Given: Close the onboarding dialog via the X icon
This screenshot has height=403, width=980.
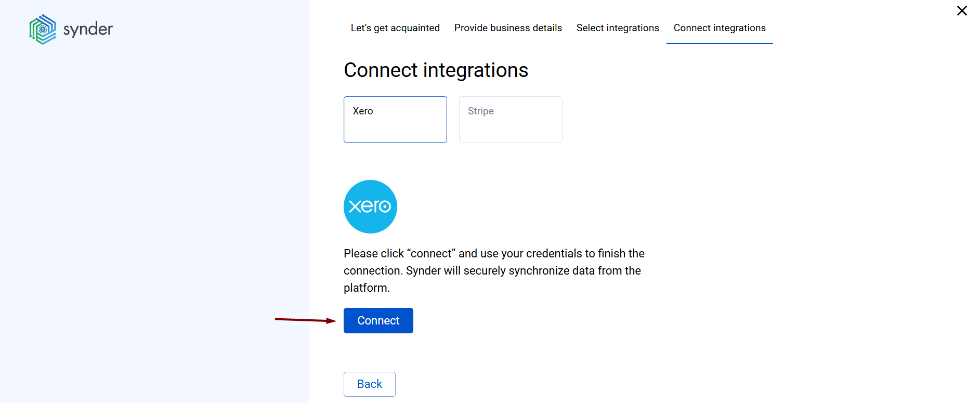Looking at the screenshot, I should pyautogui.click(x=962, y=10).
